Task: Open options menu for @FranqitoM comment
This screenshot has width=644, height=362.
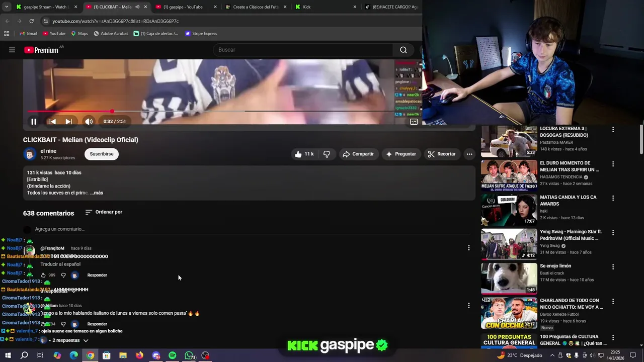Action: pos(468,247)
